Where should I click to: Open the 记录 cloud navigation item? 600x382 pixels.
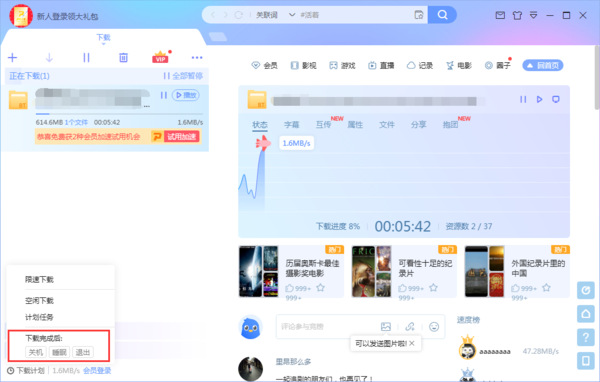420,65
